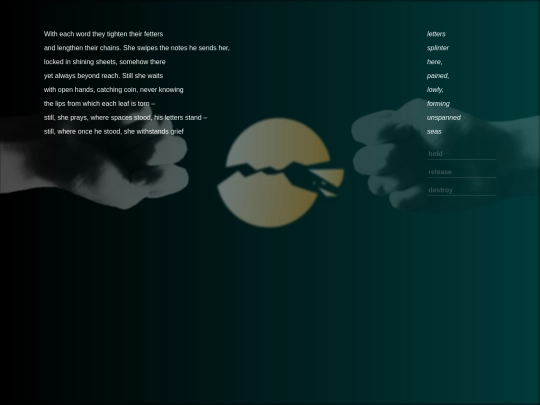Select the italic word 'here,'
The height and width of the screenshot is (405, 540).
coord(435,62)
